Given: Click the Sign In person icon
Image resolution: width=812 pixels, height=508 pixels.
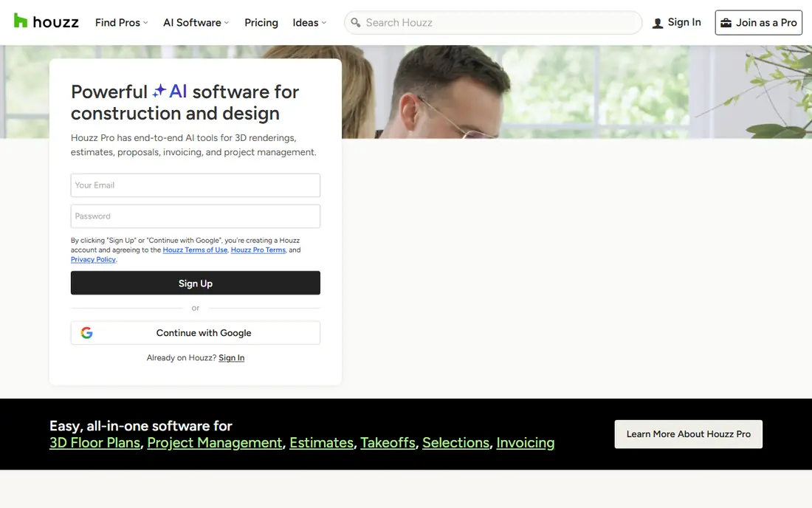Looking at the screenshot, I should pos(658,23).
